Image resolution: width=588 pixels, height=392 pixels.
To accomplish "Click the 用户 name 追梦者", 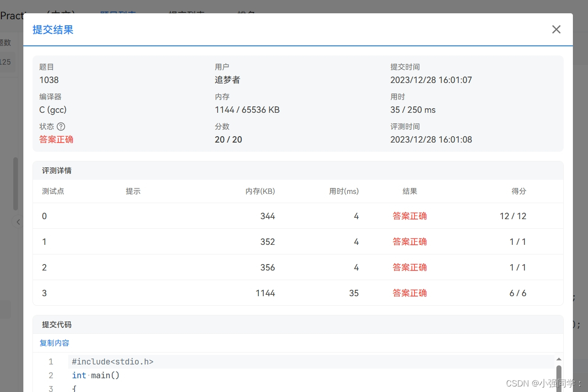I will tap(227, 80).
